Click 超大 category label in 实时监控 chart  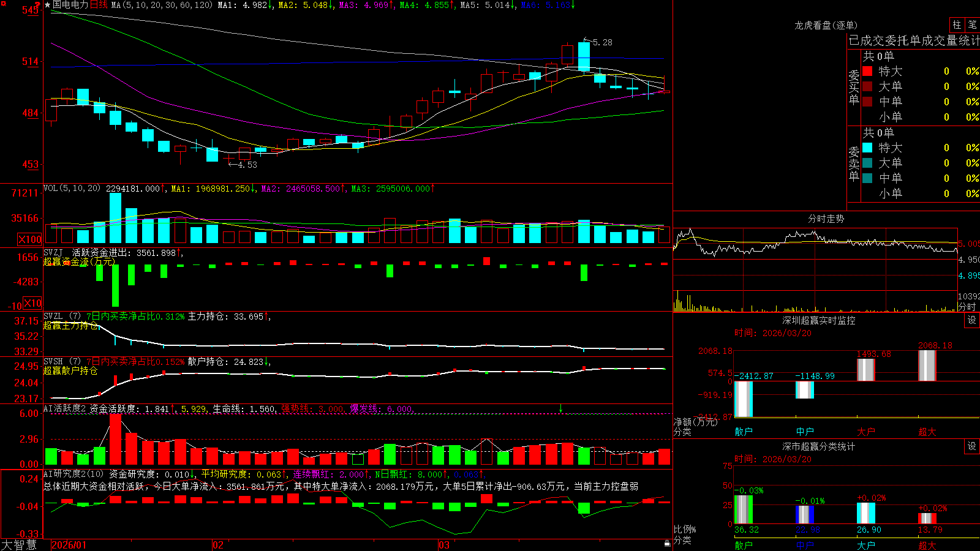(927, 432)
